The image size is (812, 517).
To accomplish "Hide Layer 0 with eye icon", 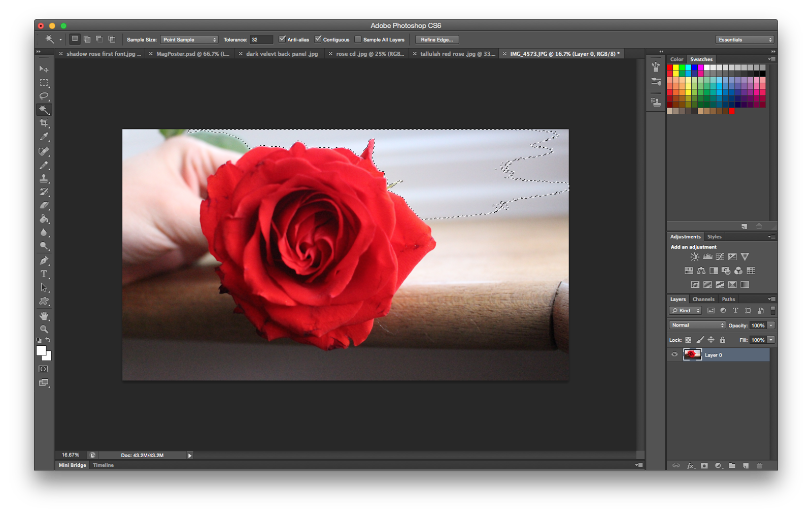I will click(674, 355).
